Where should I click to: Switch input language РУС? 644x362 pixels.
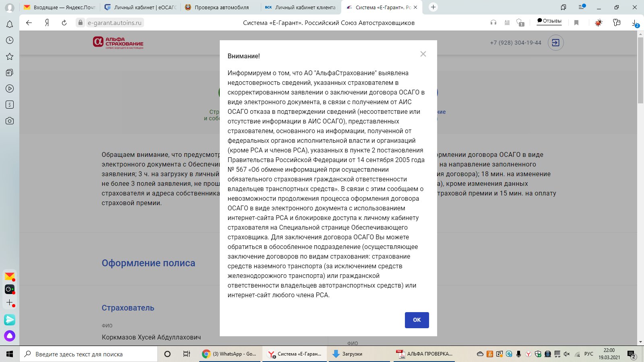click(x=589, y=354)
